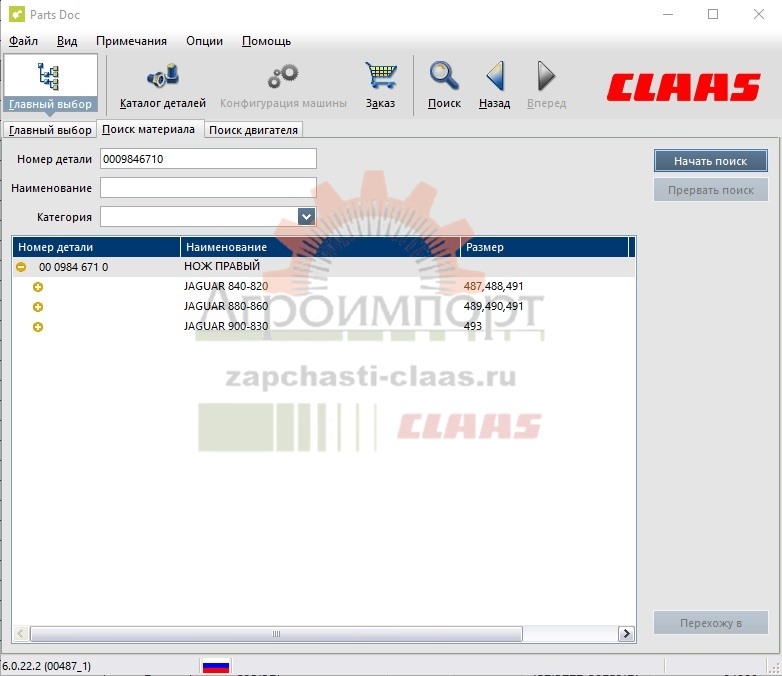Minimize the Parts Doc window
The image size is (782, 676).
coord(668,14)
